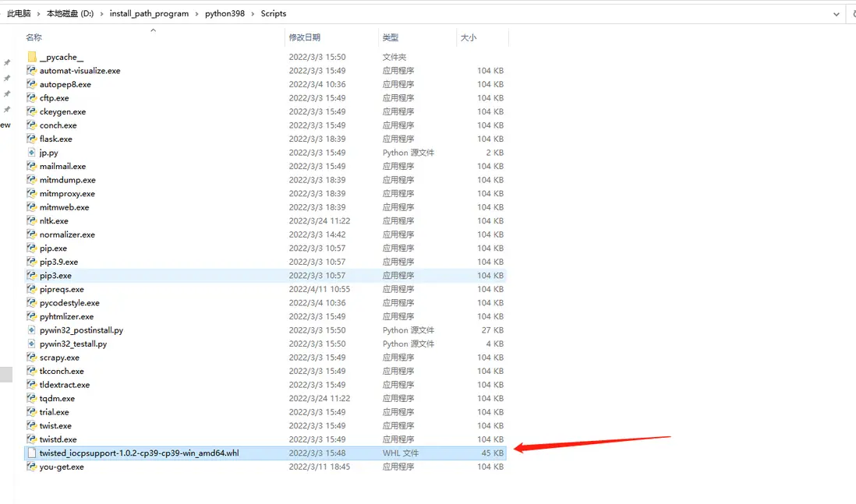Navigate to install_path_program breadcrumb

[149, 14]
